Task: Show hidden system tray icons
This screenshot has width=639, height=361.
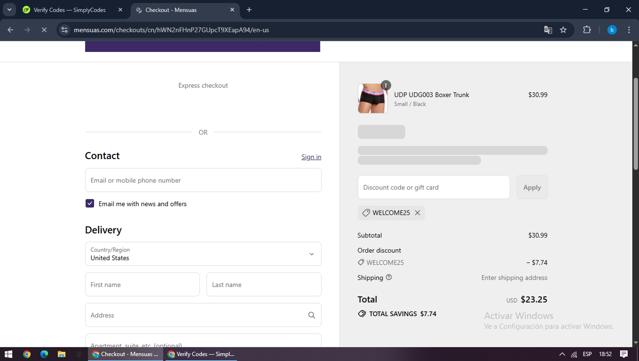Action: pyautogui.click(x=562, y=354)
